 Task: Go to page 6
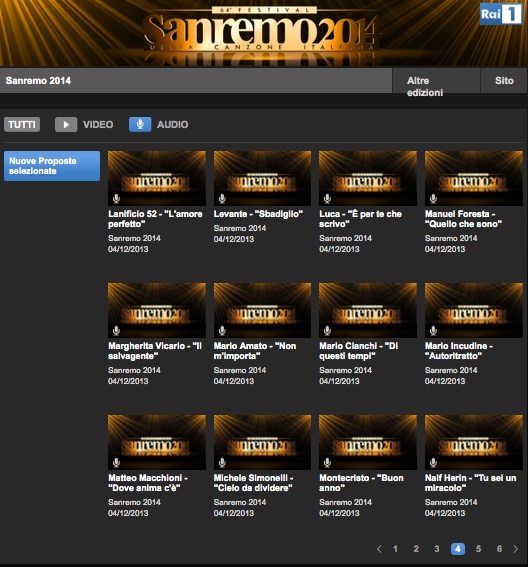click(x=499, y=549)
